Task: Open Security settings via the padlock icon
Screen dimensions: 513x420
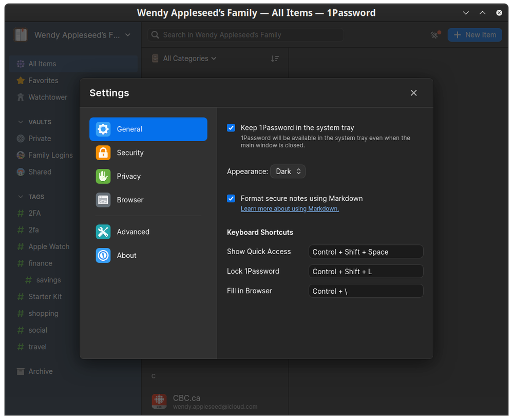Action: point(103,152)
